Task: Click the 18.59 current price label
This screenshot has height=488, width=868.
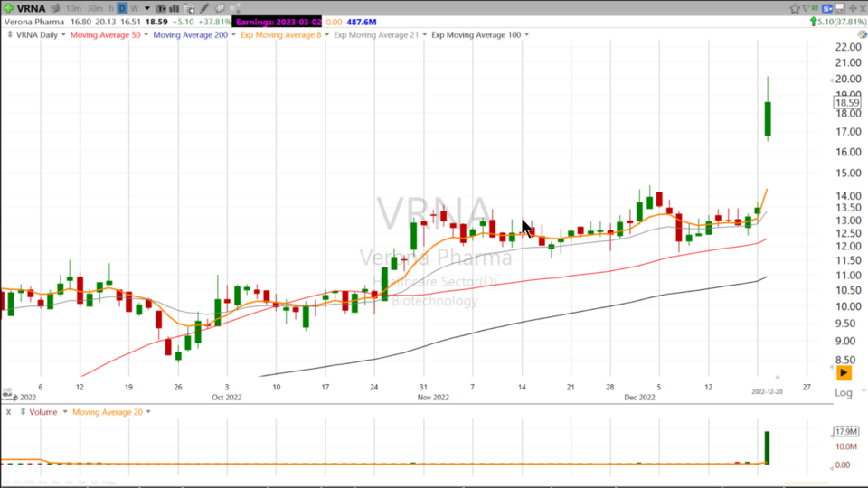Action: point(847,103)
